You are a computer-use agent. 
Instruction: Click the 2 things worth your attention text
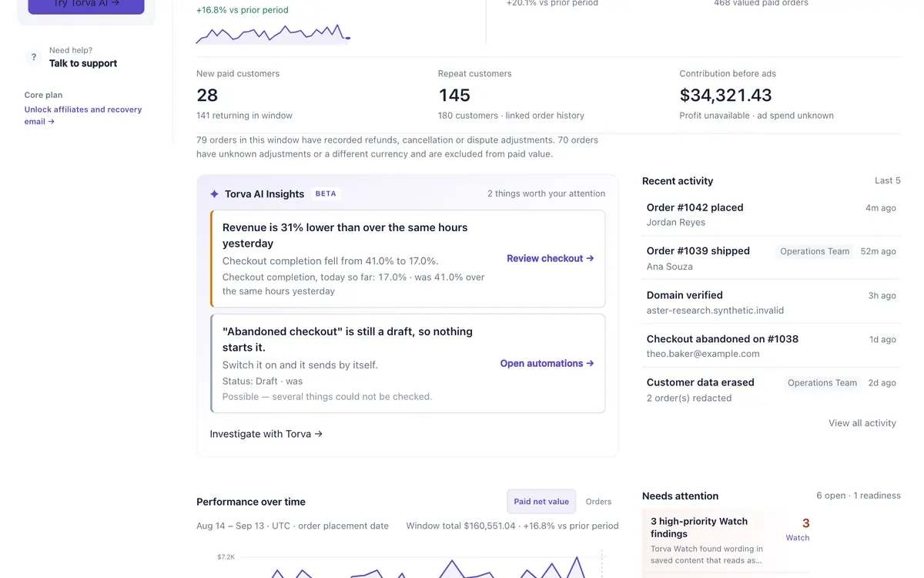[546, 193]
